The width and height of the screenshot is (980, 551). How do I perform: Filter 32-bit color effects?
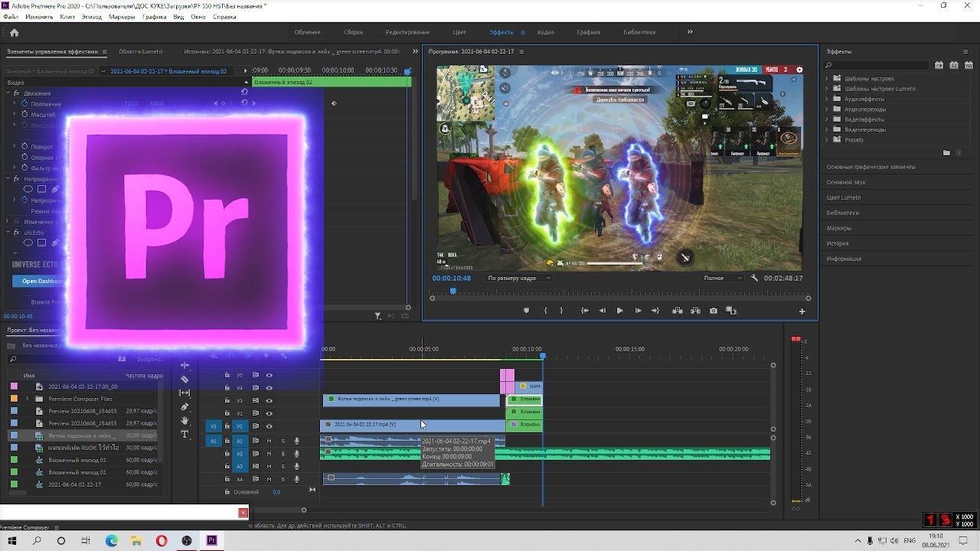[953, 65]
